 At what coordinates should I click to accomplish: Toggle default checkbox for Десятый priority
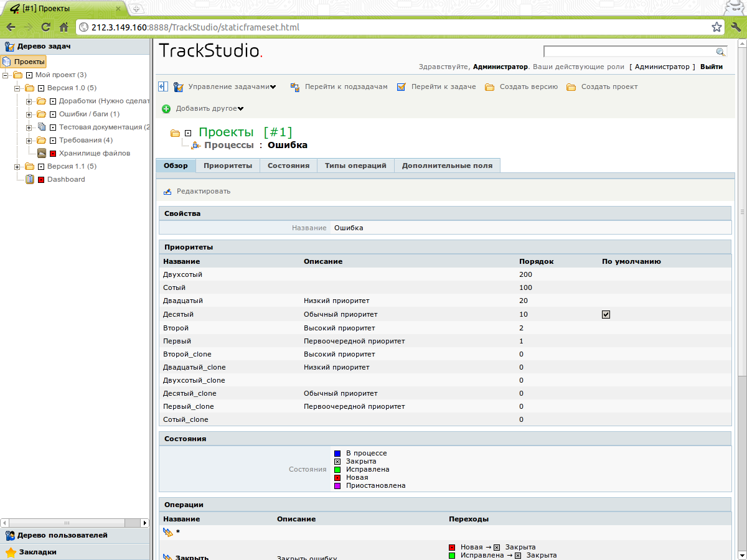[606, 314]
